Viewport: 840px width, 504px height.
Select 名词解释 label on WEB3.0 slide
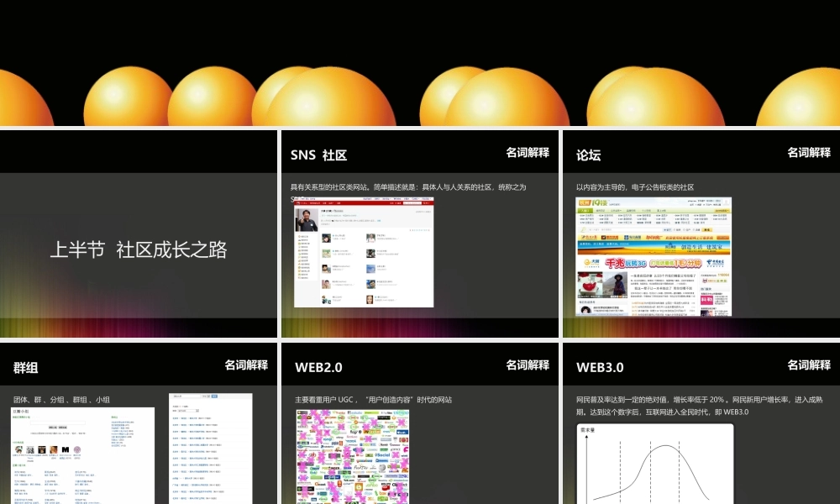809,365
